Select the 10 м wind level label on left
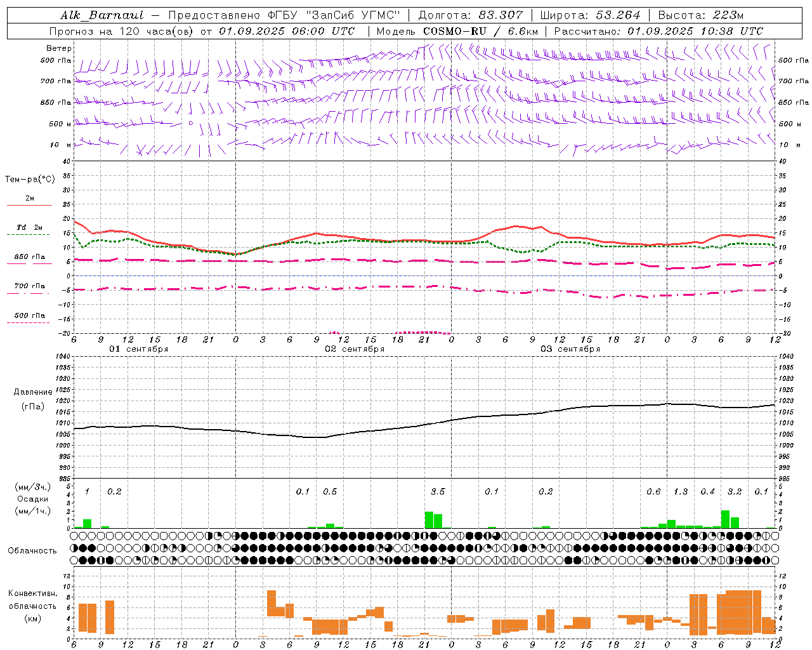Screen dimensions: 812x650 coord(61,145)
